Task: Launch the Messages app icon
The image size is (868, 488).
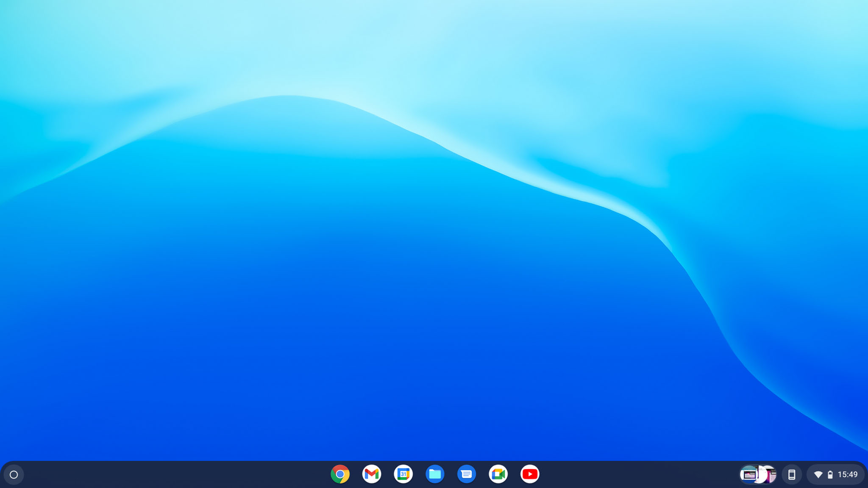Action: click(466, 474)
